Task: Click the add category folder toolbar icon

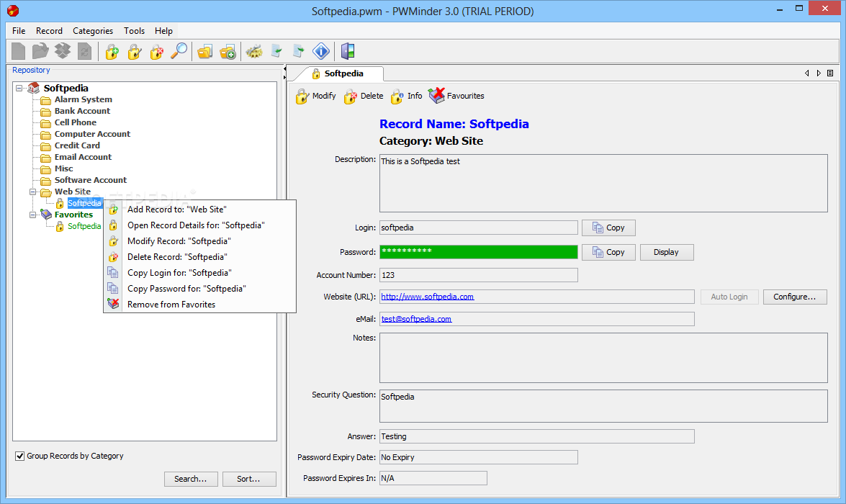Action: coord(228,51)
